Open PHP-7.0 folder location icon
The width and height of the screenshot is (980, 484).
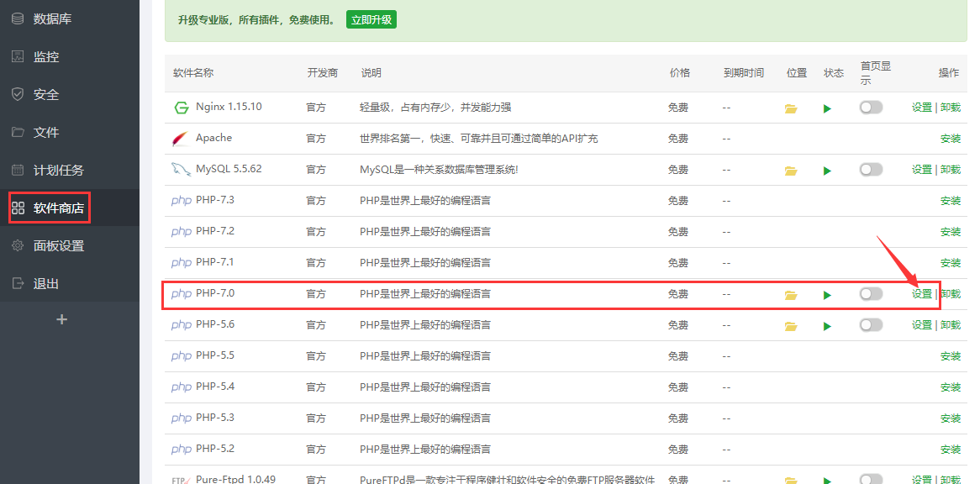click(x=790, y=295)
